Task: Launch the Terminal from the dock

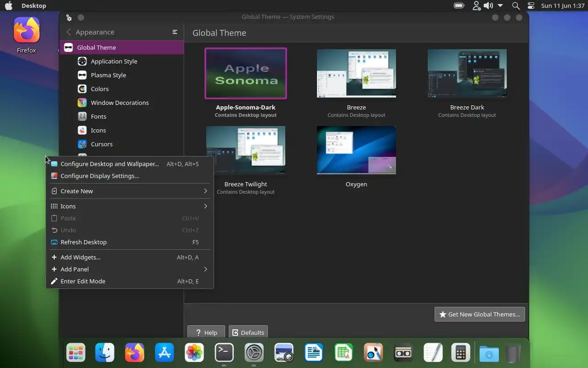Action: pyautogui.click(x=224, y=353)
